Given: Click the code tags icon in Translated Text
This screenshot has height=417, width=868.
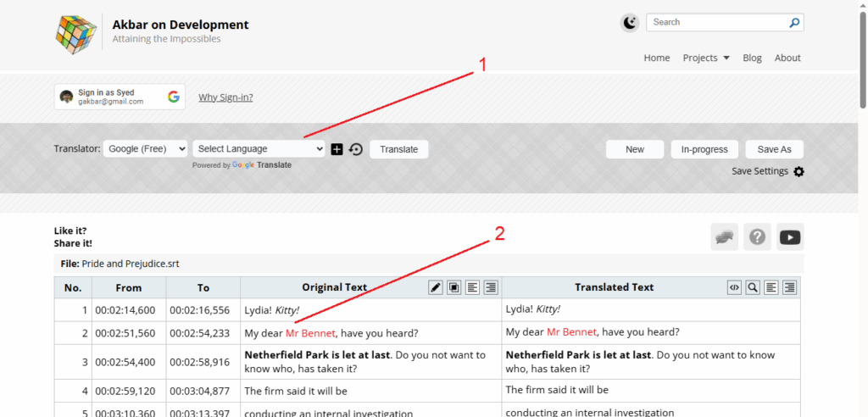Looking at the screenshot, I should [734, 287].
